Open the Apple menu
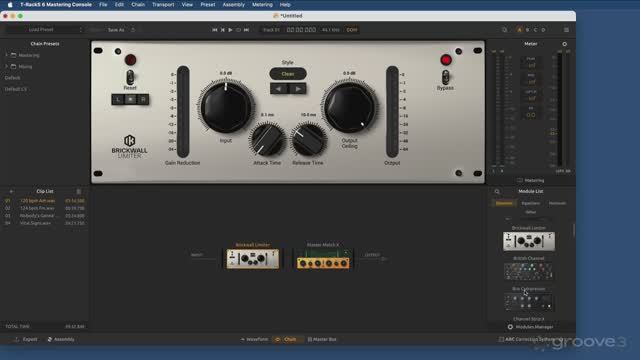 (10, 5)
